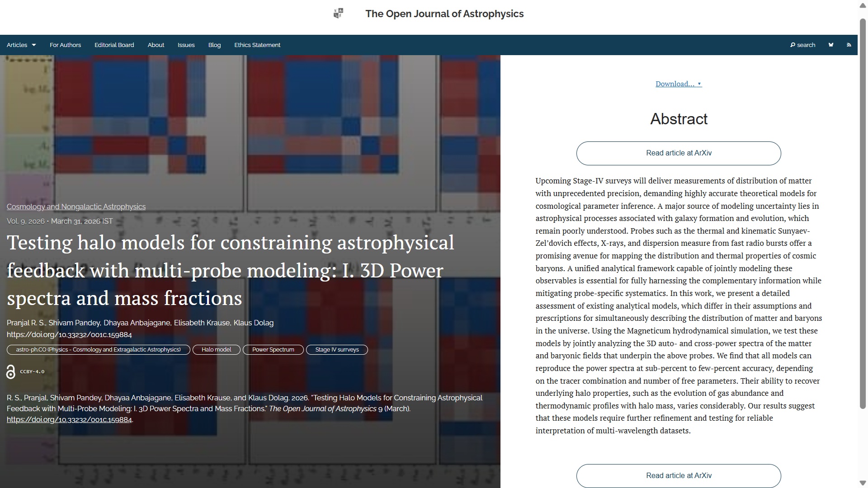The height and width of the screenshot is (488, 868).
Task: Open the Bluesky butterfly icon link
Action: coord(831,45)
